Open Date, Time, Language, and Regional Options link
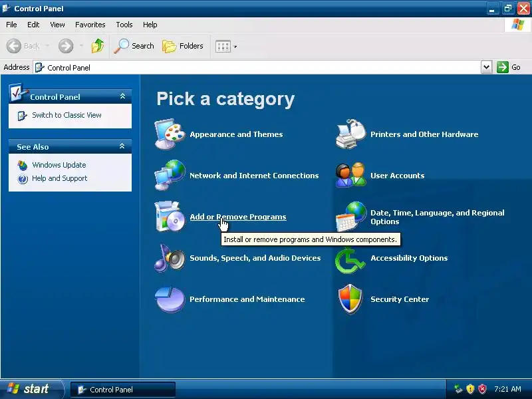532x399 pixels. [438, 217]
